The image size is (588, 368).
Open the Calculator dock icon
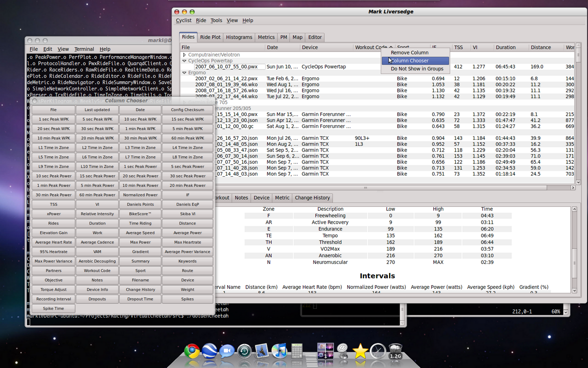click(297, 351)
